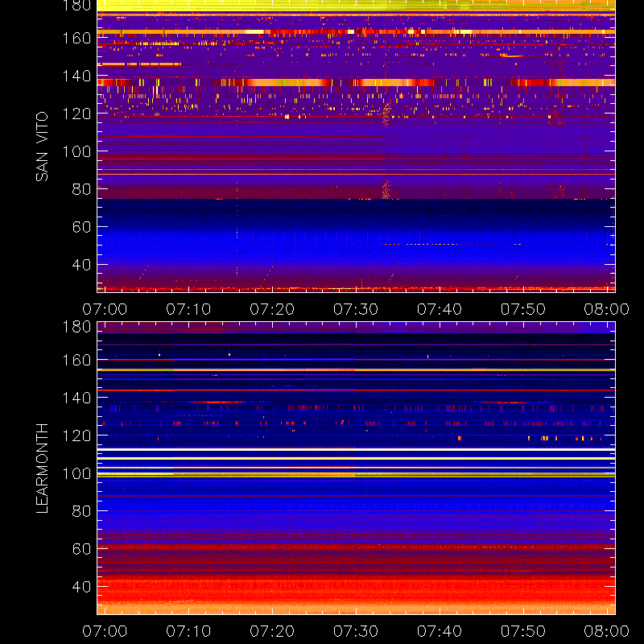Choose the 180 tick on LEARMONTH axis
This screenshot has height=644, width=644.
click(76, 327)
